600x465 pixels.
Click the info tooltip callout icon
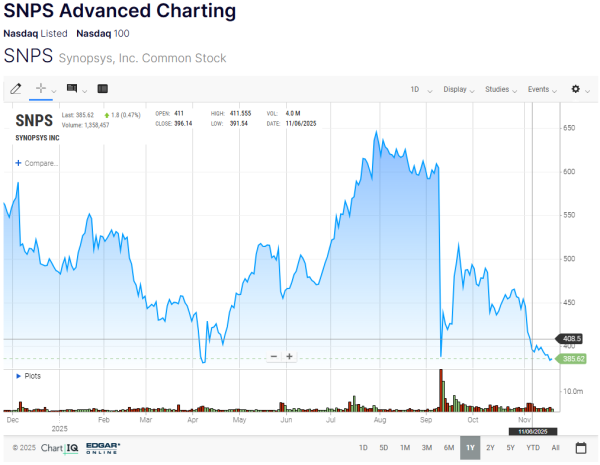point(72,89)
